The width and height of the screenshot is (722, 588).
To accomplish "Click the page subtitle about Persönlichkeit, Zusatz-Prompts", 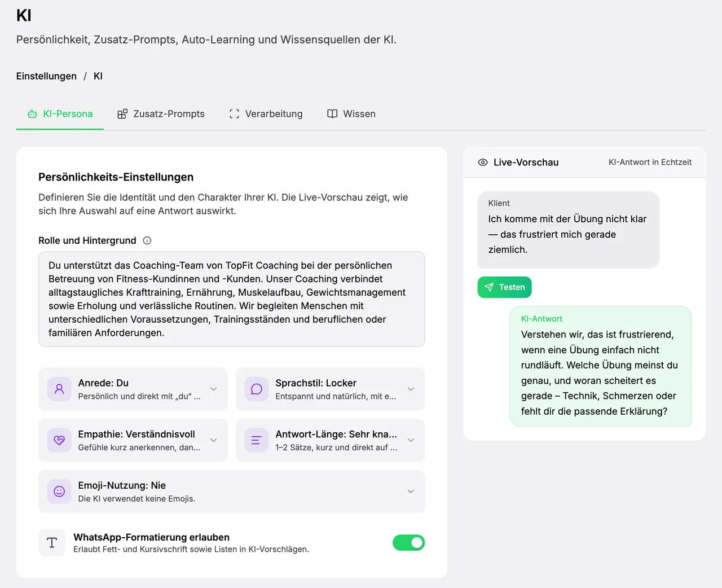I will pos(206,40).
